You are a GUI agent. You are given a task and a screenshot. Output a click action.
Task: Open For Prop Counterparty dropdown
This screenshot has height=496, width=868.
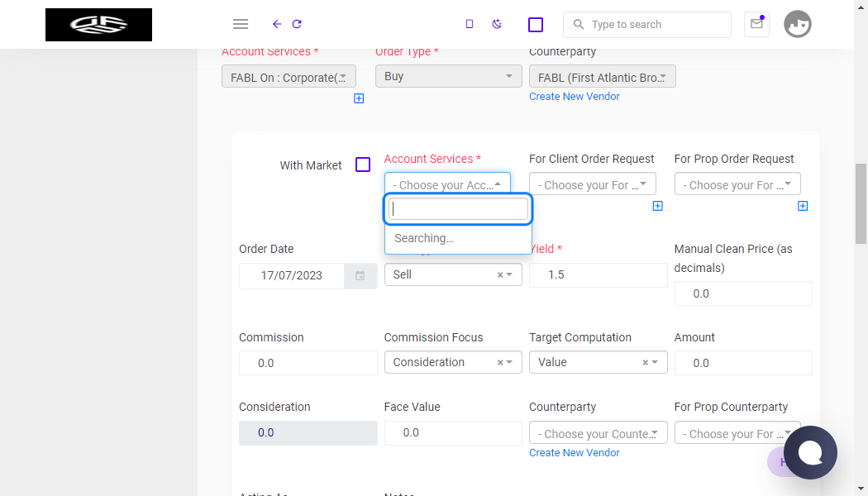coord(737,433)
